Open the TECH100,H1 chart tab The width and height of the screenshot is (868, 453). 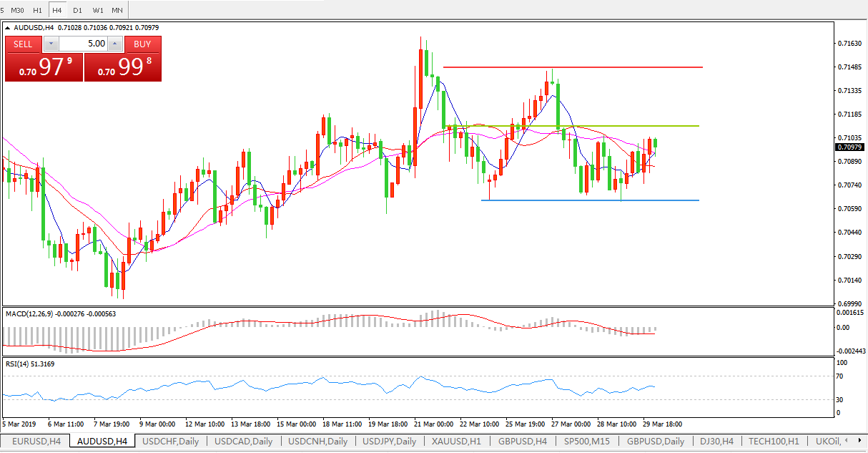[x=776, y=442]
